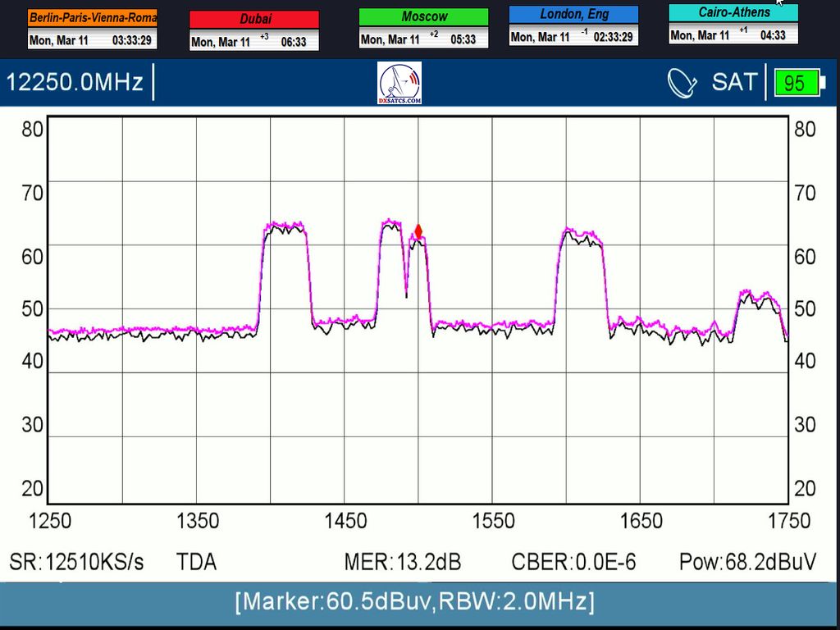The height and width of the screenshot is (630, 840).
Task: Click the satellite dish icon
Action: [x=682, y=83]
